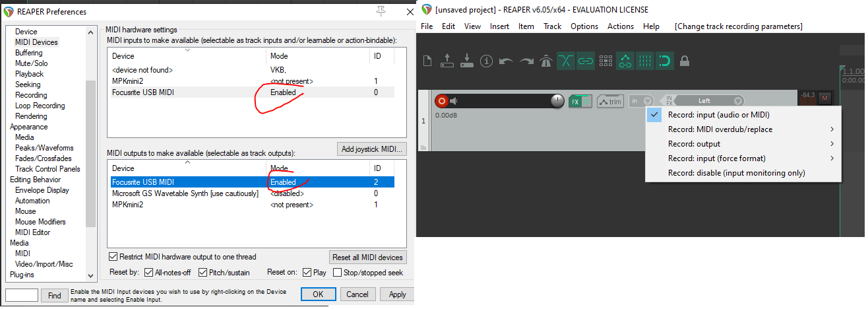
Task: Expand Record: input (force format) submenu
Action: tap(743, 158)
